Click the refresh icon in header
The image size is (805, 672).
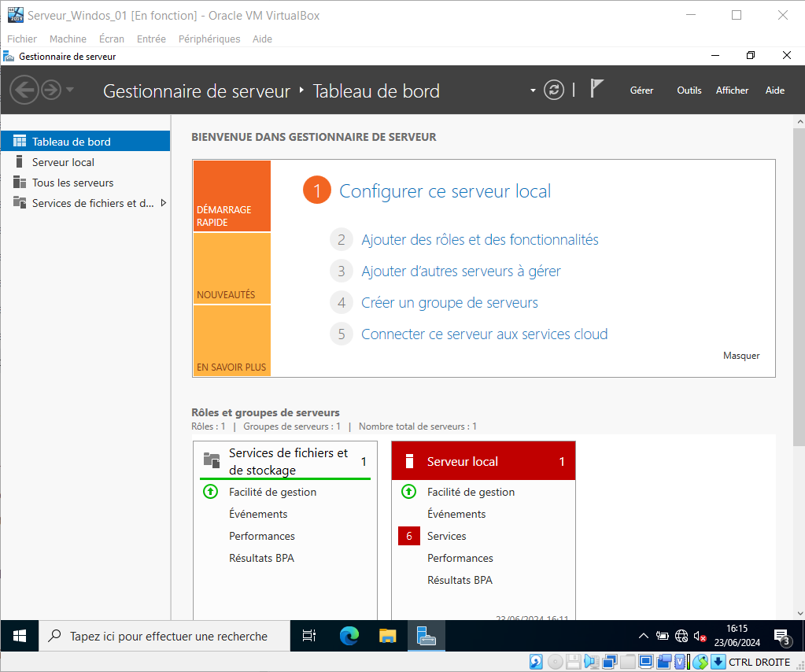pyautogui.click(x=554, y=90)
